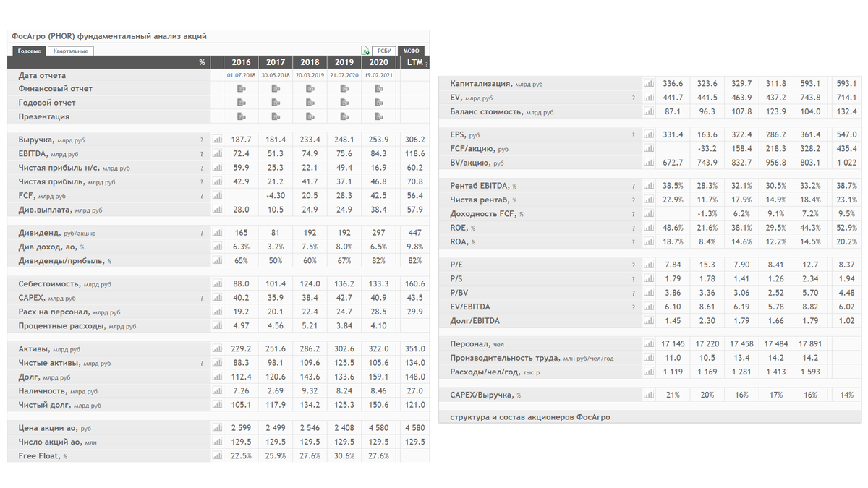
Task: Select the РСБУ reporting standard tab
Action: pyautogui.click(x=384, y=51)
